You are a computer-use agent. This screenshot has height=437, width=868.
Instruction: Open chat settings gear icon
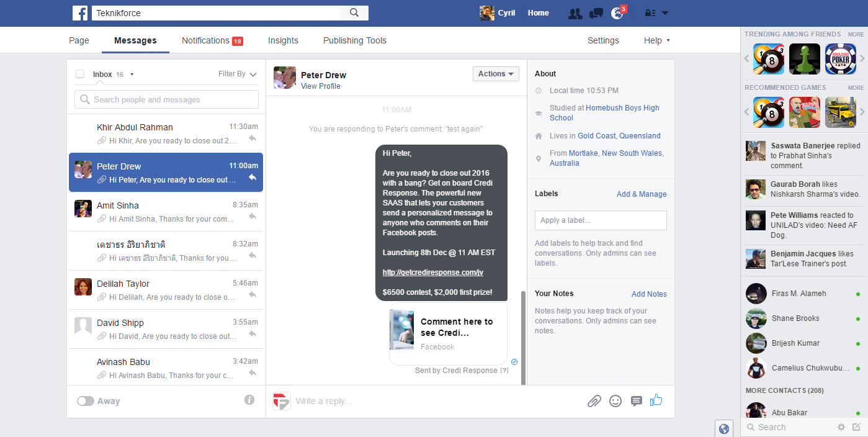pos(841,427)
